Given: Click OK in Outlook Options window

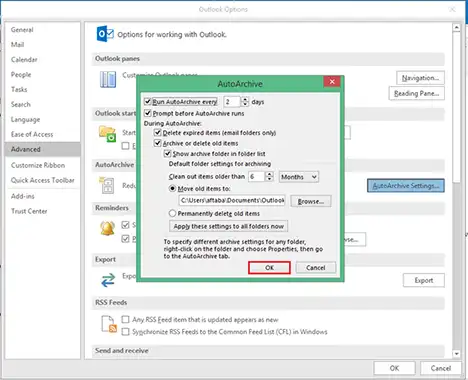Looking at the screenshot, I should pyautogui.click(x=394, y=368).
